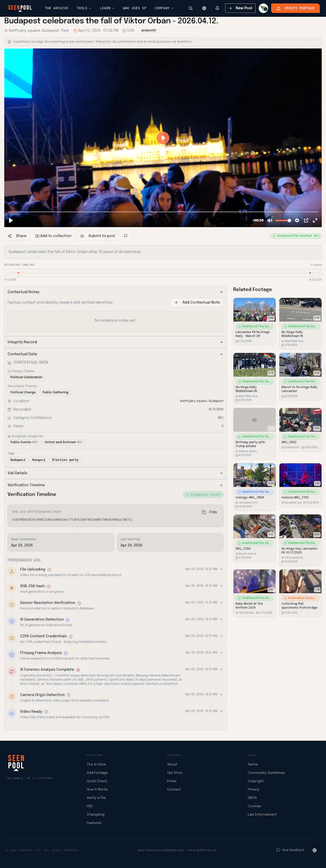Click the andsmith uploader tag
The image size is (326, 868).
click(149, 31)
